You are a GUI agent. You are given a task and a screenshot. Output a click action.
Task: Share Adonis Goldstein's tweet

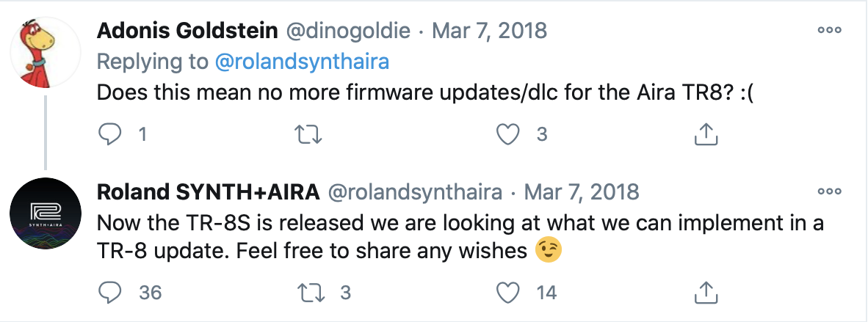[705, 133]
